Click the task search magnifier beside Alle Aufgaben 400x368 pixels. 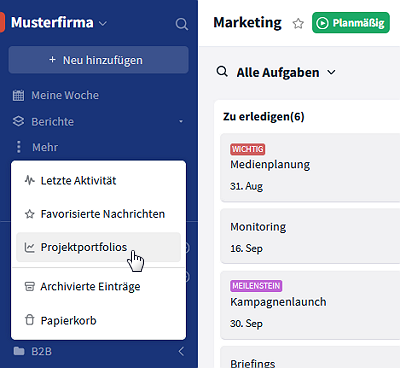[x=222, y=71]
